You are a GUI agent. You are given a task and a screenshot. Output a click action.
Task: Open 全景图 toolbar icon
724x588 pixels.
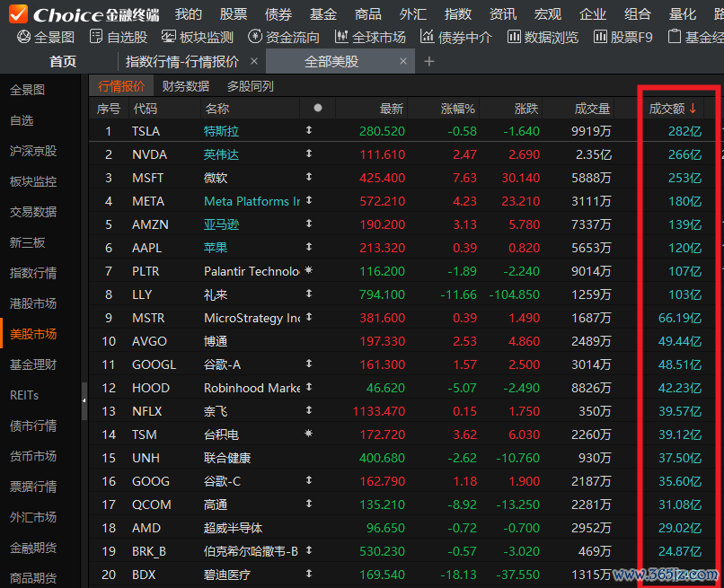pyautogui.click(x=23, y=37)
